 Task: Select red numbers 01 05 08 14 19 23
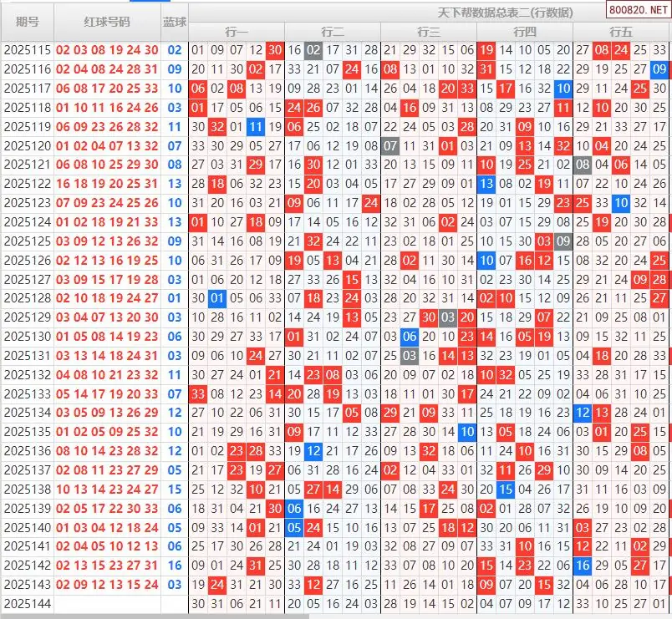click(x=107, y=337)
